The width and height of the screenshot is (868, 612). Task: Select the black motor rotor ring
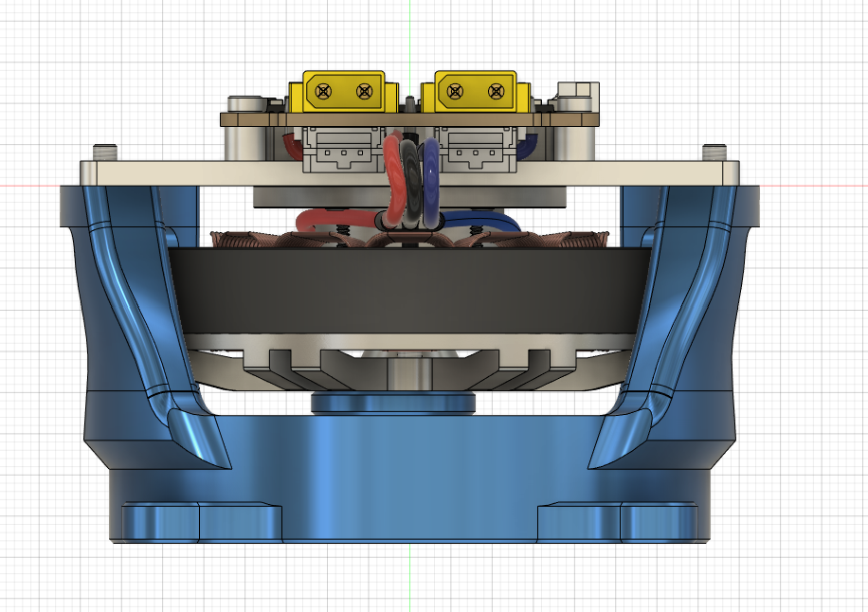pyautogui.click(x=409, y=291)
